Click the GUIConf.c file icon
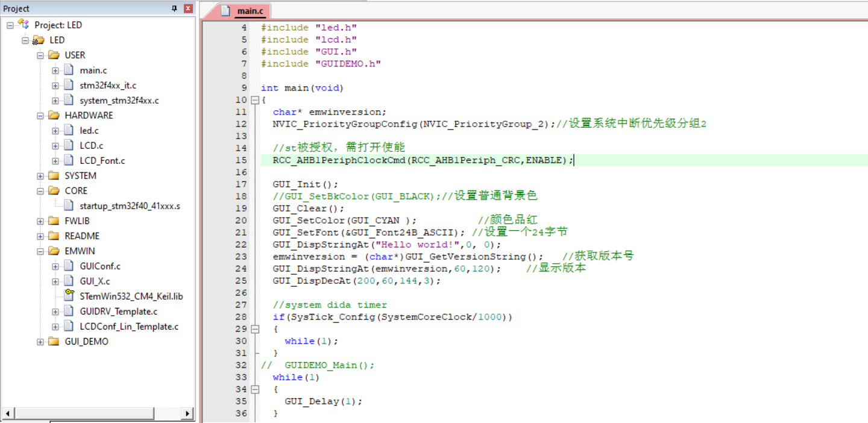This screenshot has width=868, height=423. pyautogui.click(x=69, y=266)
